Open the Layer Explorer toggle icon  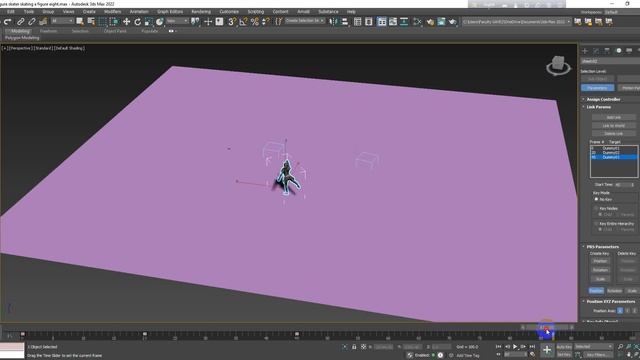pyautogui.click(x=369, y=22)
